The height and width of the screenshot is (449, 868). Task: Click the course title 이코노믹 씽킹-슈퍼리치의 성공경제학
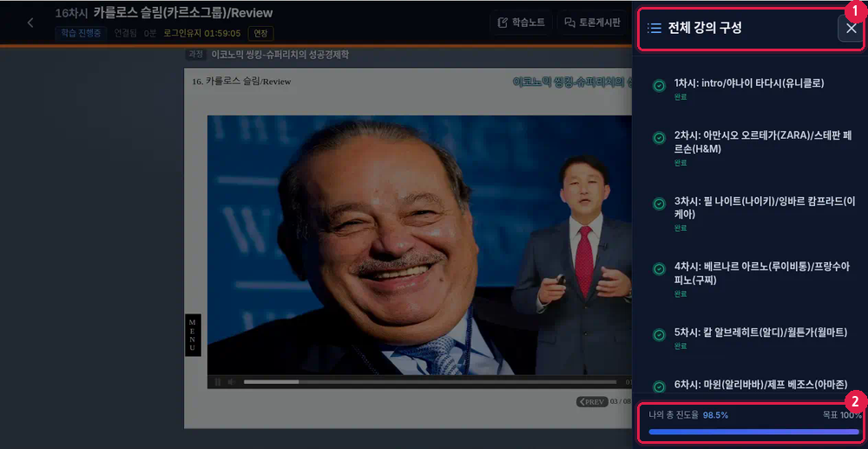tap(280, 55)
